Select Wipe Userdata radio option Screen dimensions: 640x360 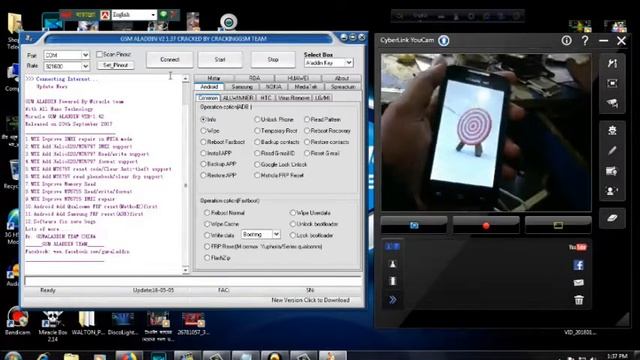pyautogui.click(x=293, y=213)
